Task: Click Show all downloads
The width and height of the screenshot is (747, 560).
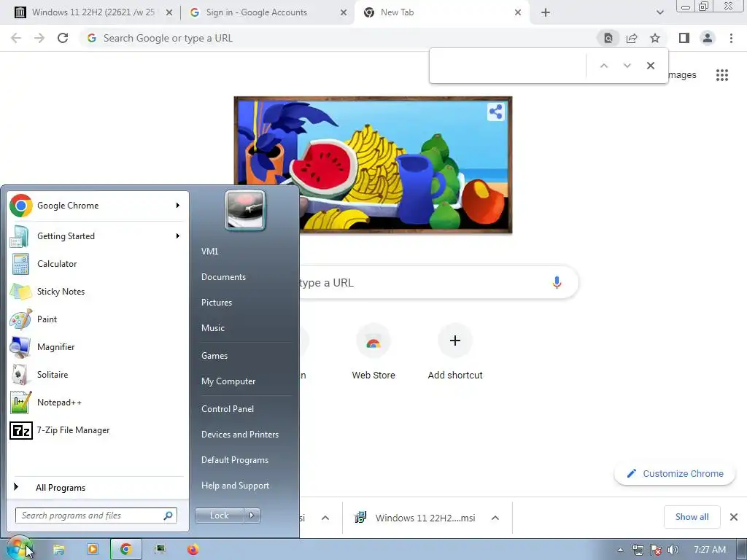Action: pyautogui.click(x=692, y=517)
